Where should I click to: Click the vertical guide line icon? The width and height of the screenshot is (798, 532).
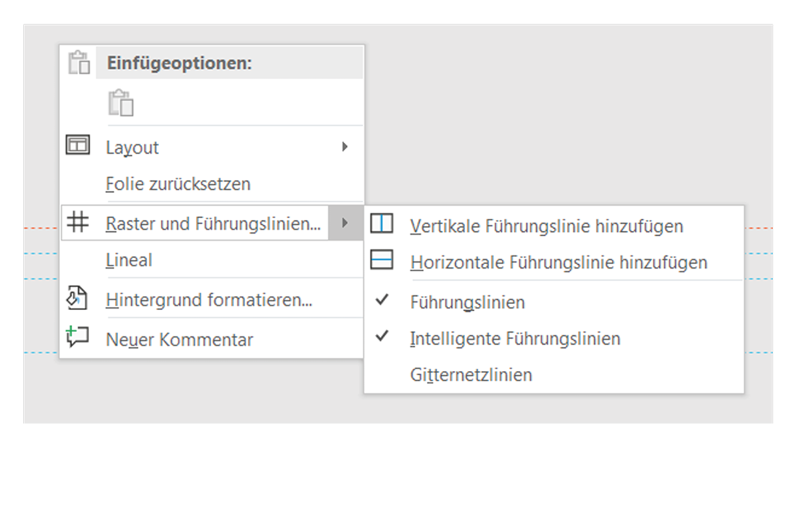tap(382, 224)
